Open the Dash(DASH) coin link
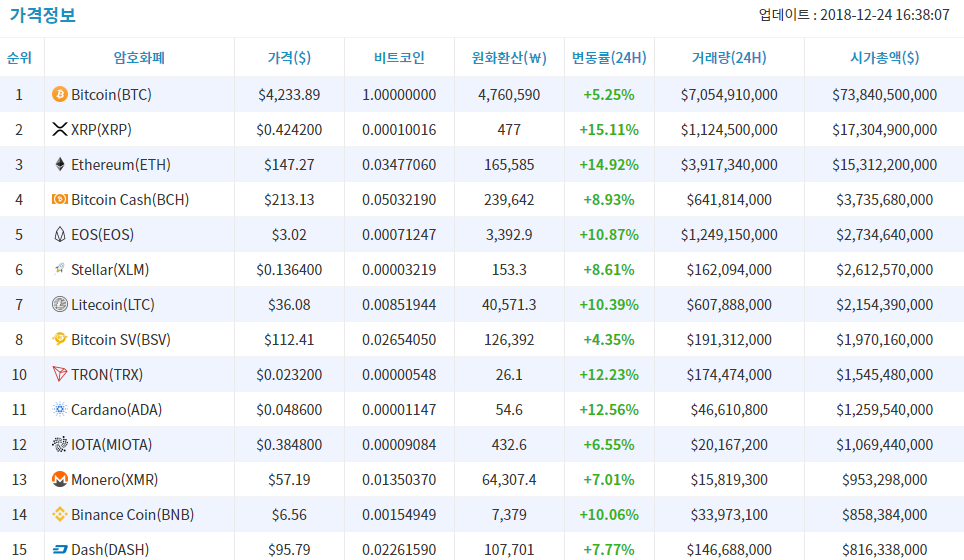This screenshot has height=560, width=964. (x=111, y=550)
